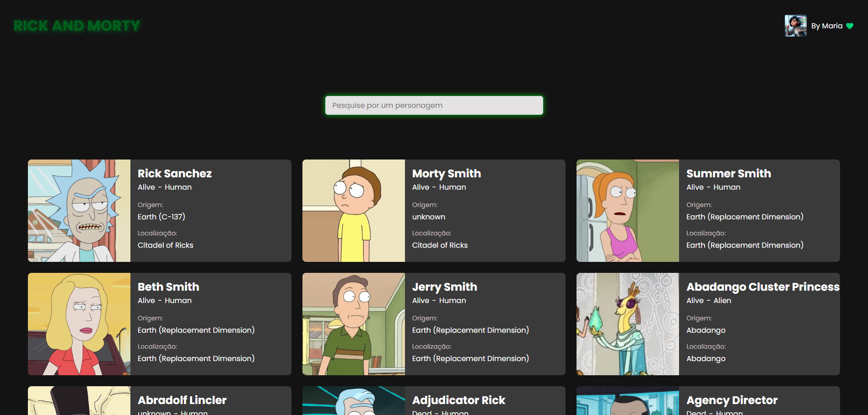868x415 pixels.
Task: Open Abradolf Lincler portrait image
Action: (x=79, y=401)
